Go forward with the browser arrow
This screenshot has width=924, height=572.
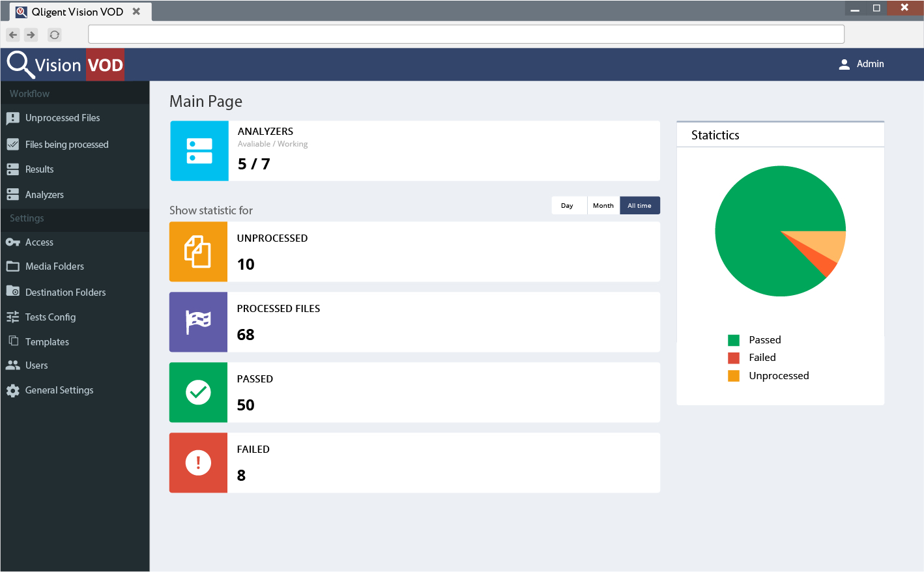pos(31,35)
